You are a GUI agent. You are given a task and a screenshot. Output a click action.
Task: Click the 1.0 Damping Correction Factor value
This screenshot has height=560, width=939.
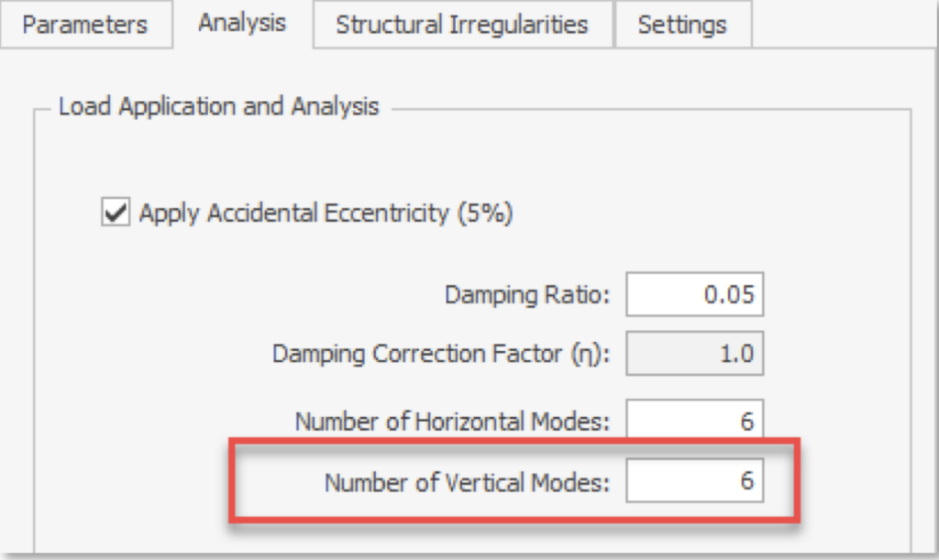736,354
